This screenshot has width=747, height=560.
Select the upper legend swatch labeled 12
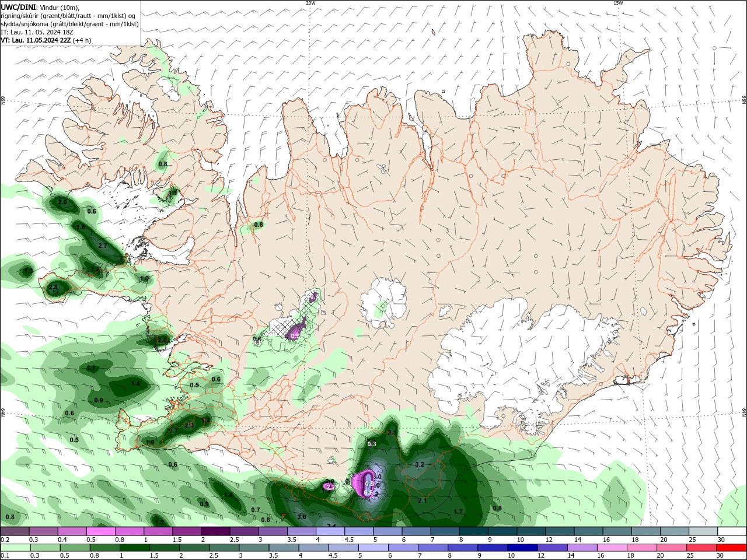click(x=559, y=531)
